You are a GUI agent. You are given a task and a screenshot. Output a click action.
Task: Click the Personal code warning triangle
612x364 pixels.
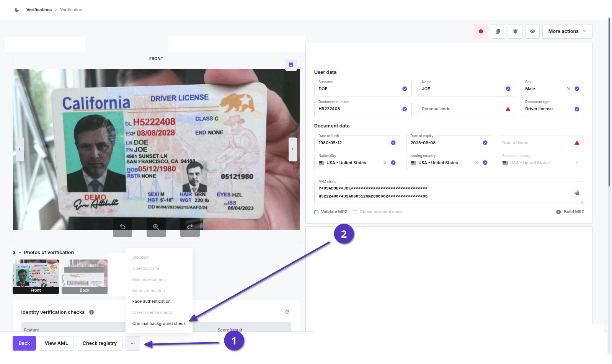tap(508, 109)
